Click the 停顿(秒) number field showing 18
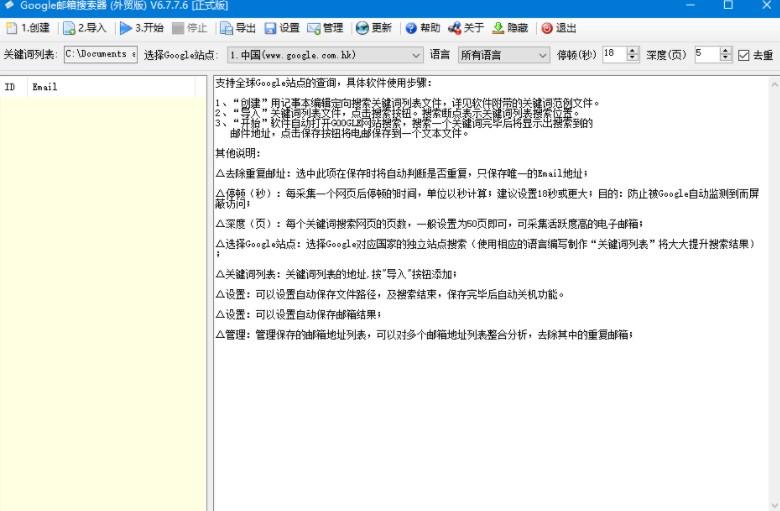This screenshot has width=780, height=511. (x=615, y=54)
